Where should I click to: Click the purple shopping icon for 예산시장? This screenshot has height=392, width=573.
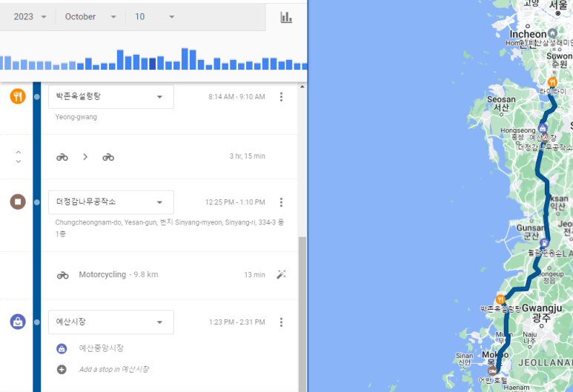click(x=18, y=322)
